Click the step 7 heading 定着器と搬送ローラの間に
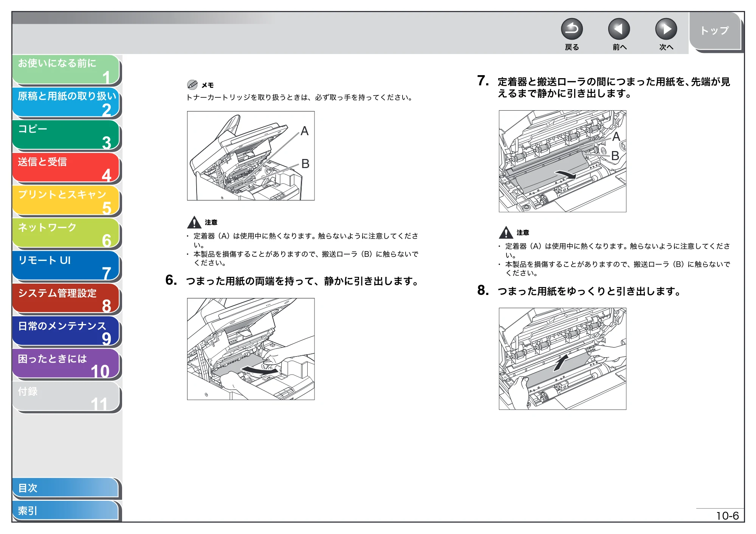 (x=614, y=88)
